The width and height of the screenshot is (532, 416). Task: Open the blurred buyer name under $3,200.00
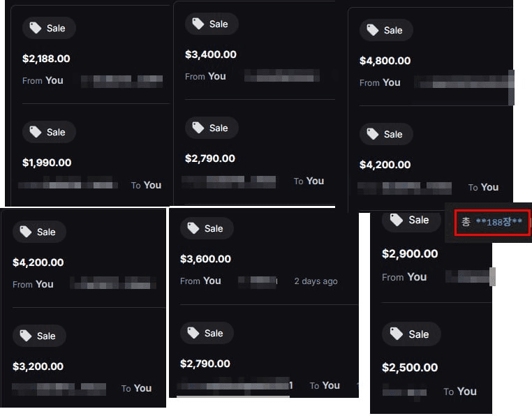tap(59, 388)
